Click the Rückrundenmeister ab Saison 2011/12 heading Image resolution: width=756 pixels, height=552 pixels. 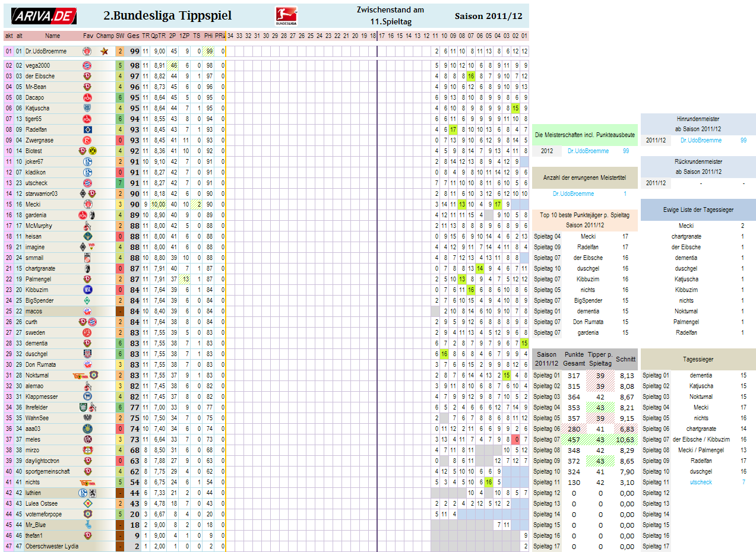tap(698, 166)
